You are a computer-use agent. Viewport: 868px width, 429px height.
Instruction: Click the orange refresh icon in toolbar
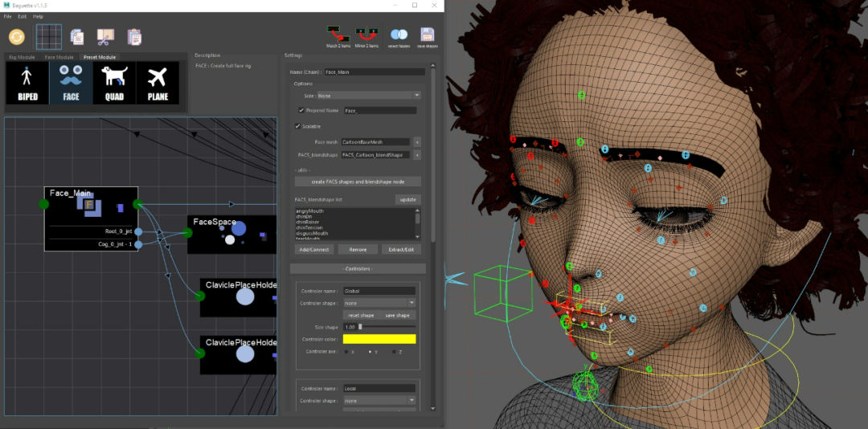click(16, 36)
